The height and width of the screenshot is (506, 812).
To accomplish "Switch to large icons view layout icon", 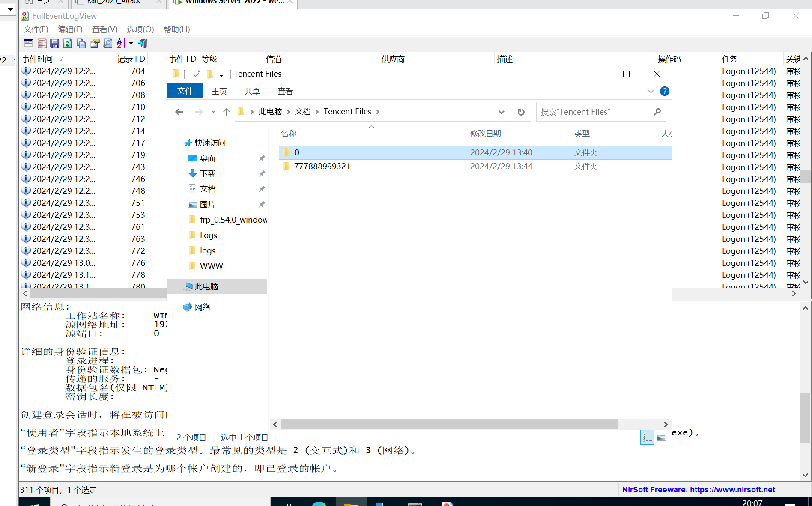I will (x=661, y=438).
